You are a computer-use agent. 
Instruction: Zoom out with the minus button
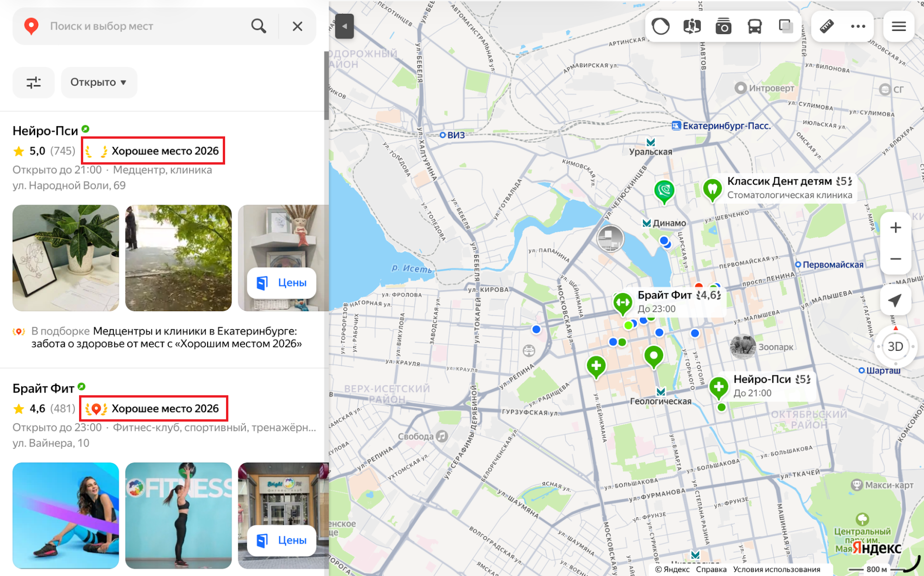895,259
